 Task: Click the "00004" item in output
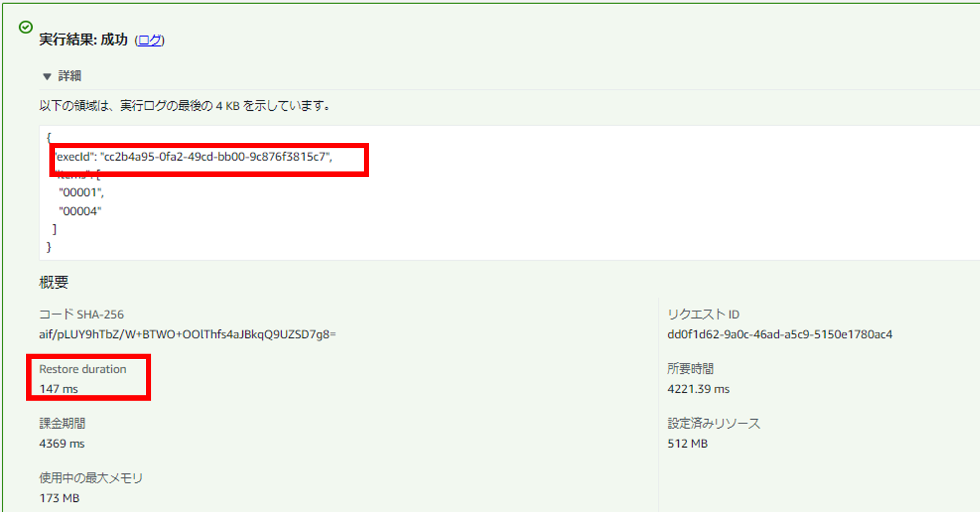tap(80, 211)
